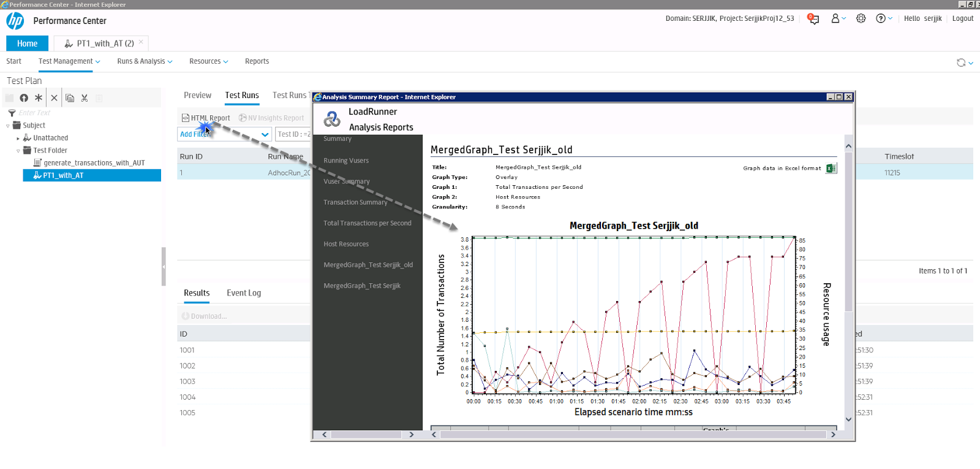Open the settings gear icon
Viewport: 980px width, 469px height.
pos(861,18)
